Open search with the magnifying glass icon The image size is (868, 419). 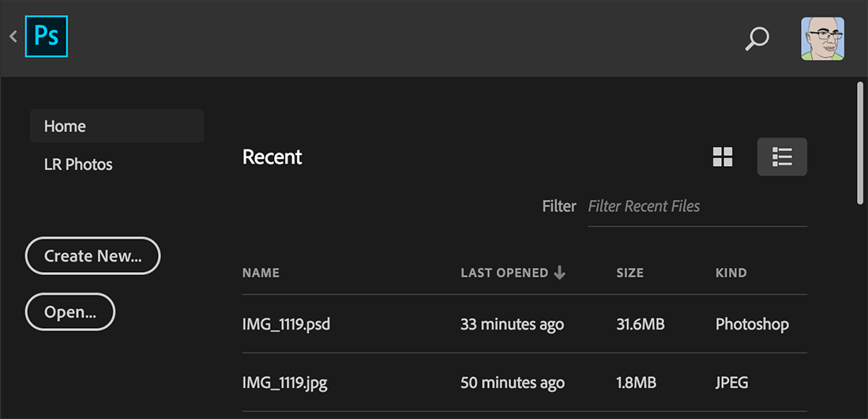coord(757,39)
